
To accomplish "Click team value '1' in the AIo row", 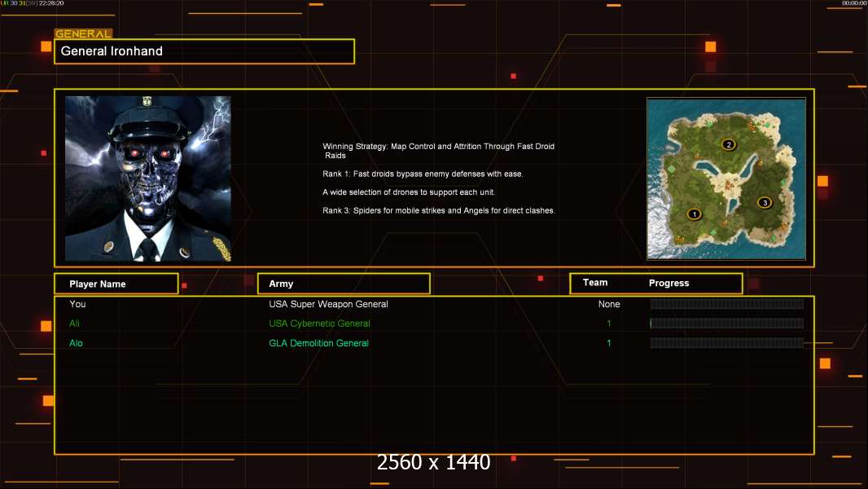I will [x=609, y=343].
